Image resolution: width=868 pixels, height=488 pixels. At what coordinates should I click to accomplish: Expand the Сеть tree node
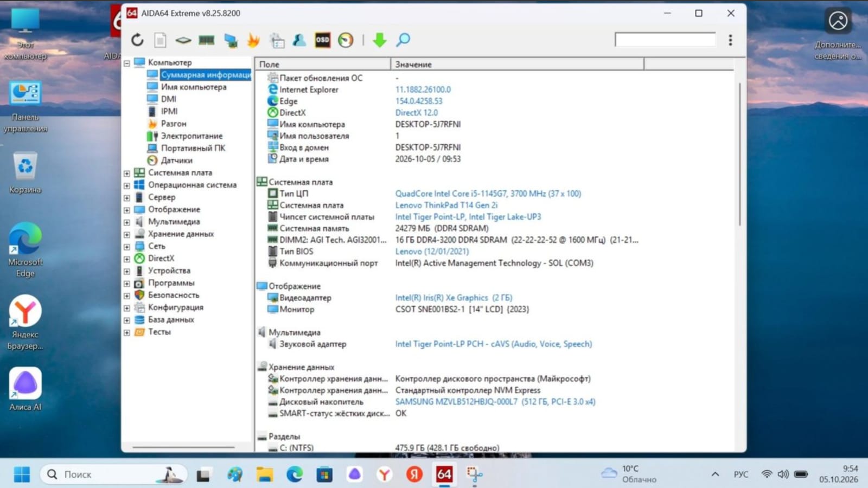tap(127, 247)
